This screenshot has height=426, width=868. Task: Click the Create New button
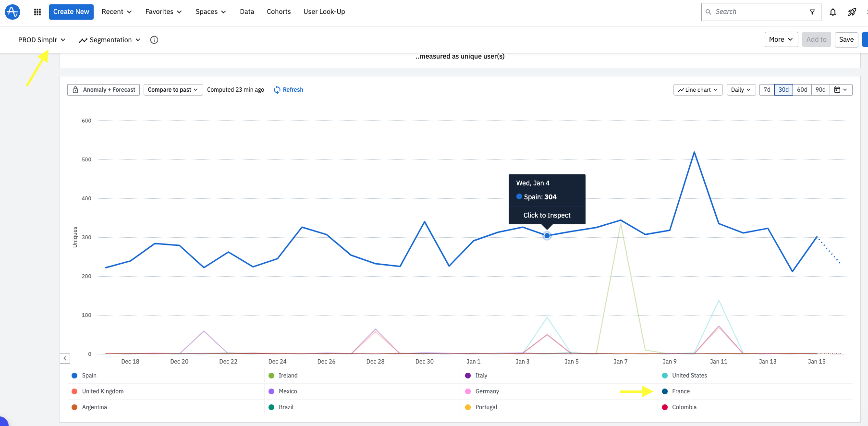coord(71,12)
